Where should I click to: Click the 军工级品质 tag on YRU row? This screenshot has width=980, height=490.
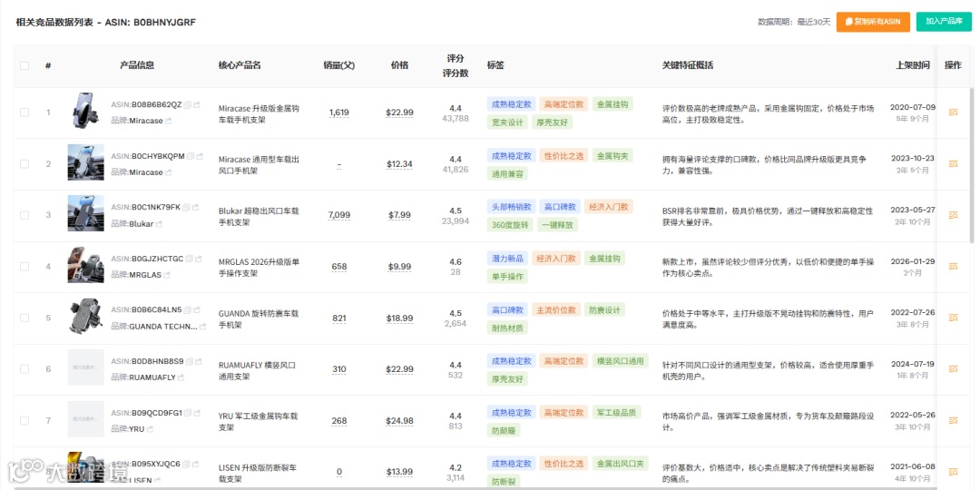tap(616, 413)
